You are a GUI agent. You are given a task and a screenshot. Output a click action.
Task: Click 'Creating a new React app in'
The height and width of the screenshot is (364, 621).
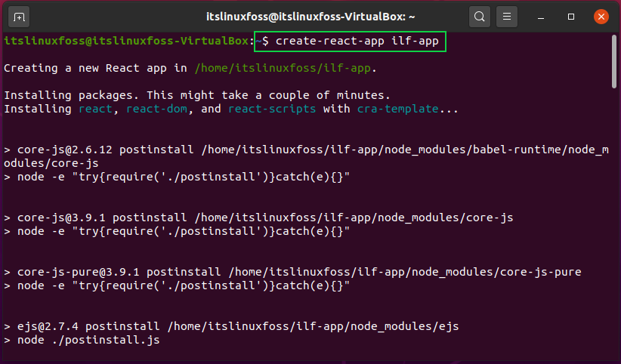click(x=95, y=68)
